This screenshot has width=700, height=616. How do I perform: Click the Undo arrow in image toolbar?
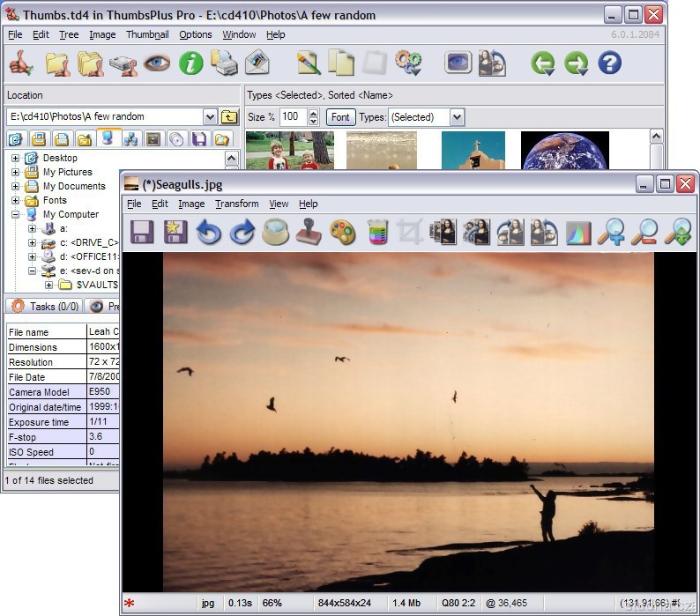pos(209,232)
